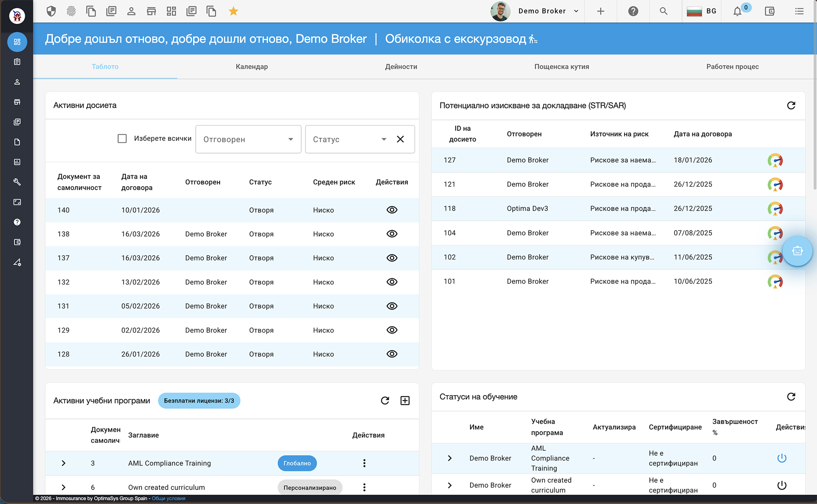Click the 'Общи условия' footer link
The width and height of the screenshot is (817, 504).
click(169, 498)
